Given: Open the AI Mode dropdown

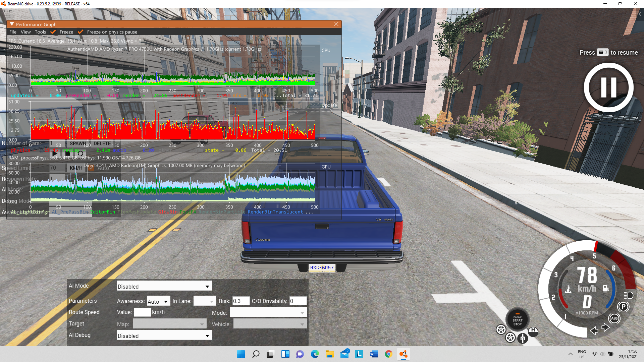Looking at the screenshot, I should (x=164, y=286).
